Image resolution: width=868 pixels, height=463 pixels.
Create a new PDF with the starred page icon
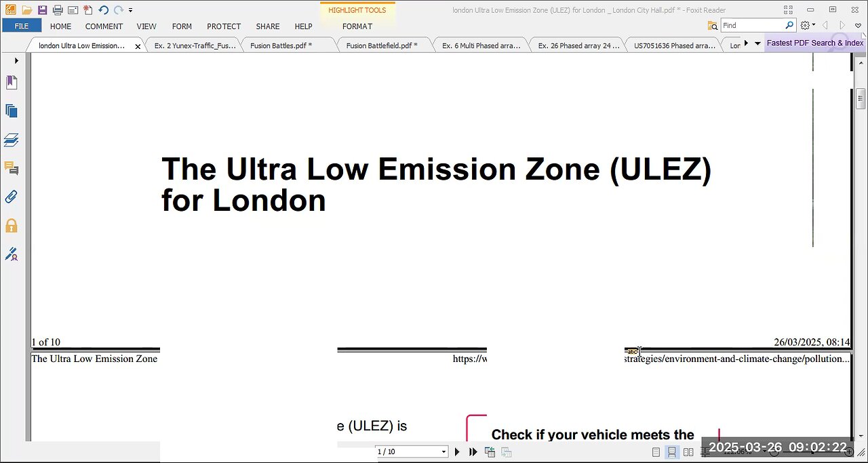tap(87, 10)
